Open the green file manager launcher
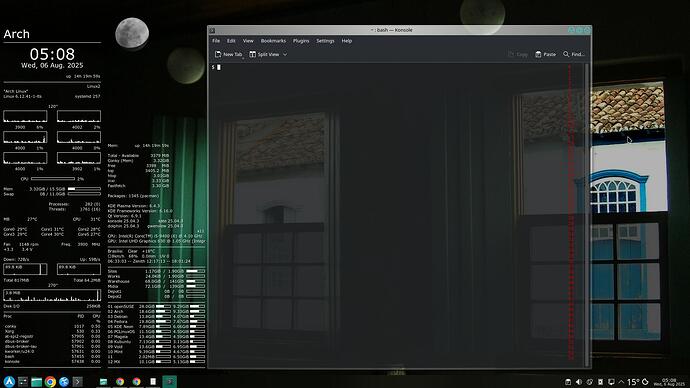This screenshot has height=388, width=690. click(x=37, y=381)
